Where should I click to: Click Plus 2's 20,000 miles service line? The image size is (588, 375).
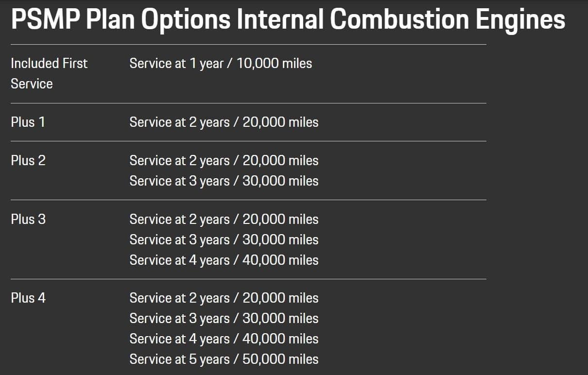(x=224, y=161)
